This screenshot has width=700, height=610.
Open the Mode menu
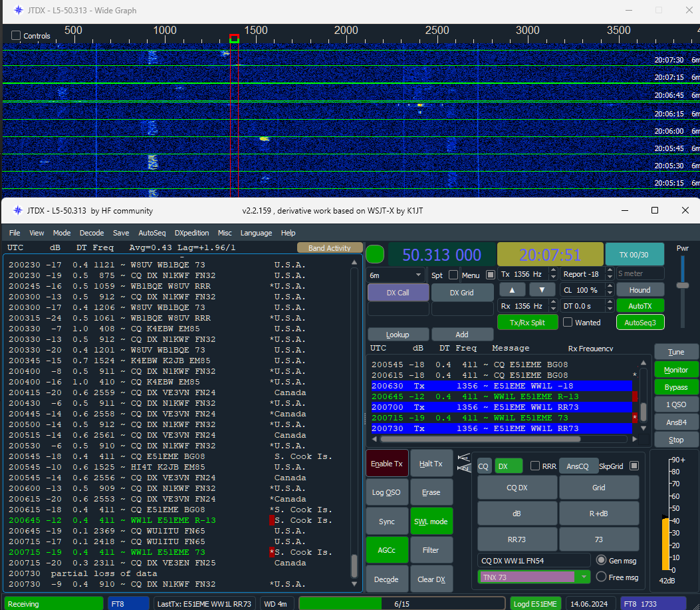click(62, 233)
